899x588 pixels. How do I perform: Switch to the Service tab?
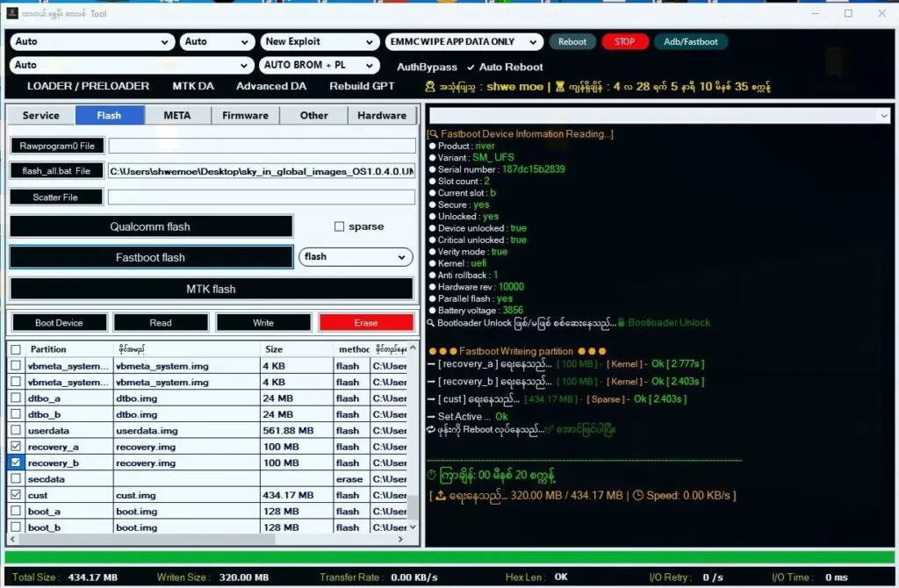[x=40, y=115]
